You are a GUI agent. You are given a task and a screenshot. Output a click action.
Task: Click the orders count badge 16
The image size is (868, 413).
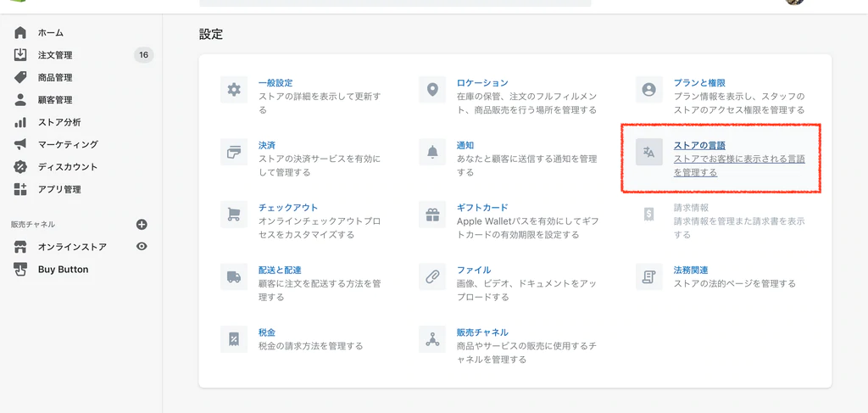tap(143, 55)
